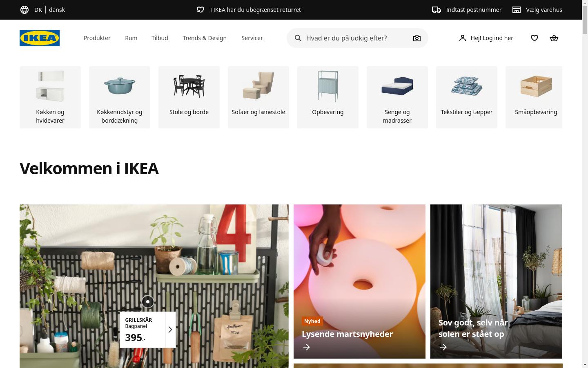Screen dimensions: 588x368
Task: Click the profile icon next to 'Hej! Log ind her'
Action: [462, 38]
